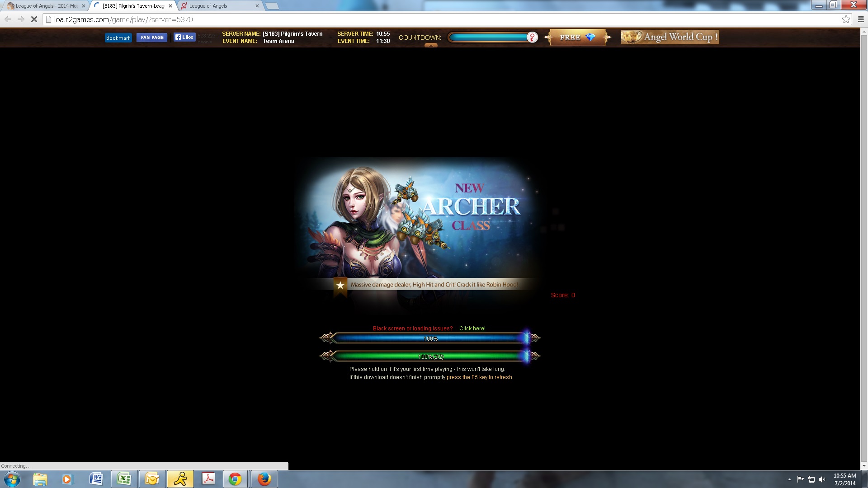Close the Pilgrim's Tavern tab
Viewport: 868px width, 488px height.
click(170, 6)
